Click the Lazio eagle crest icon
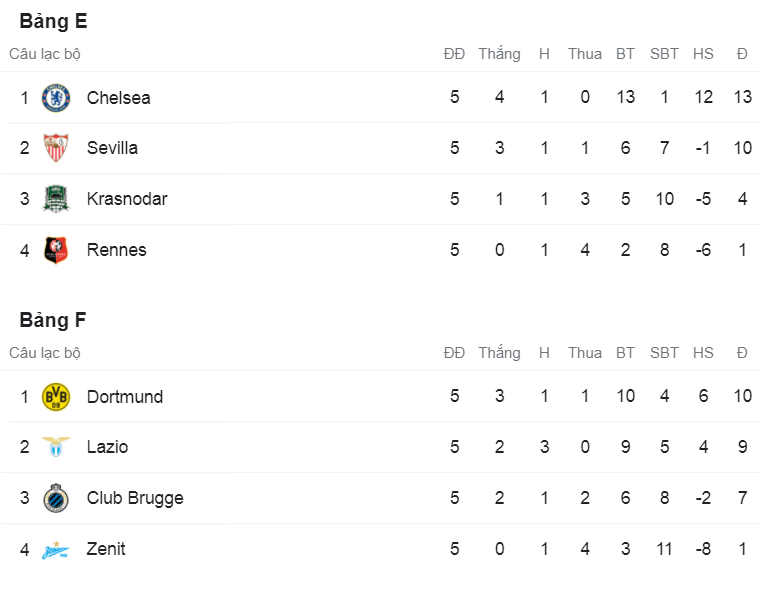 [x=56, y=447]
